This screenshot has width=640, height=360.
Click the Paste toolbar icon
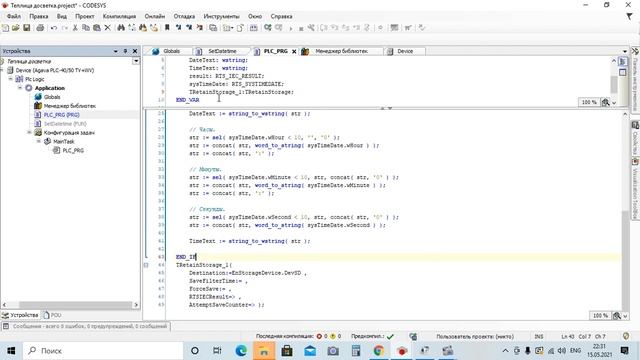pyautogui.click(x=97, y=28)
